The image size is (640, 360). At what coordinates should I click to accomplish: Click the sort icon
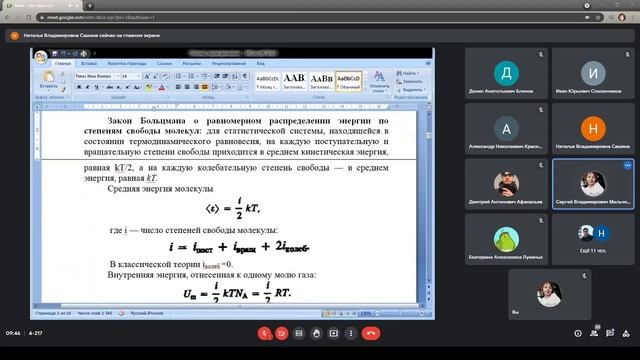(x=235, y=76)
